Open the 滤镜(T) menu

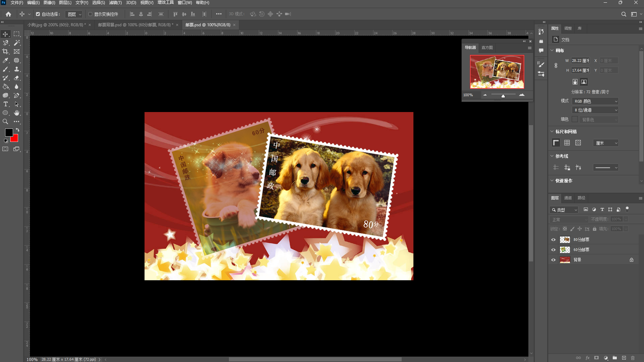(x=115, y=3)
